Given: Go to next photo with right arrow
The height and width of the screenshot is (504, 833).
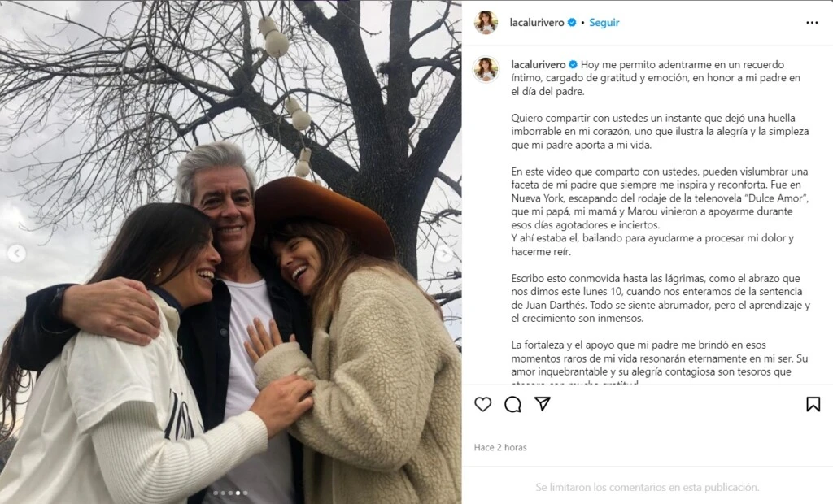Looking at the screenshot, I should [444, 254].
